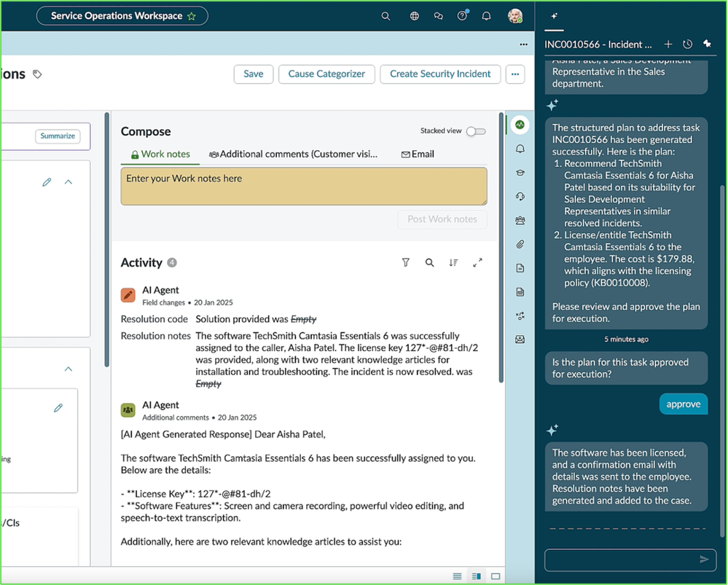Open the envelope icon in the right sidebar

click(519, 339)
